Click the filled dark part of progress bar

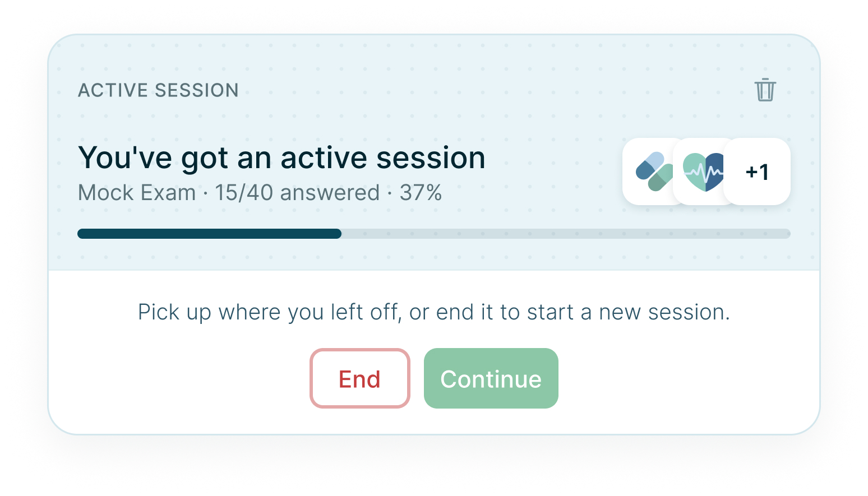point(209,234)
